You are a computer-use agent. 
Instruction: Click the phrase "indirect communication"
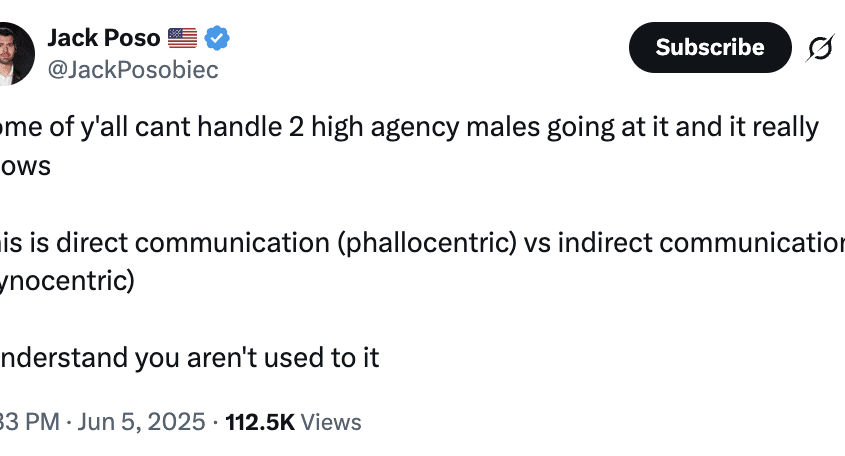click(701, 243)
